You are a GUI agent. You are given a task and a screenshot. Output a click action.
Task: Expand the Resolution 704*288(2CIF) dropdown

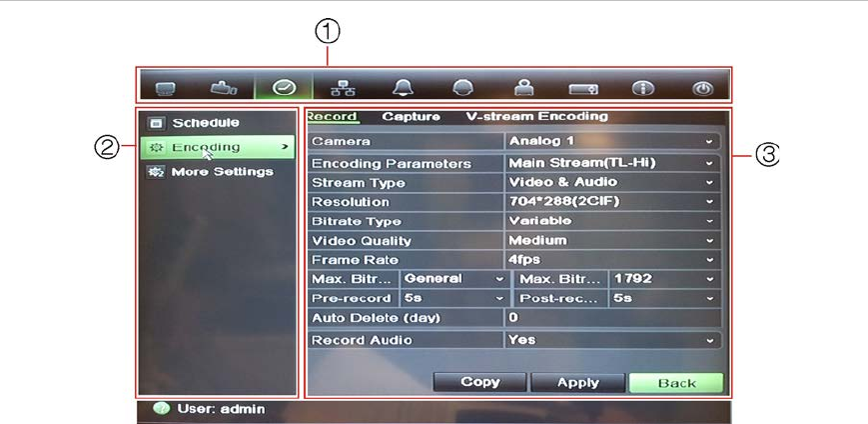(x=612, y=202)
